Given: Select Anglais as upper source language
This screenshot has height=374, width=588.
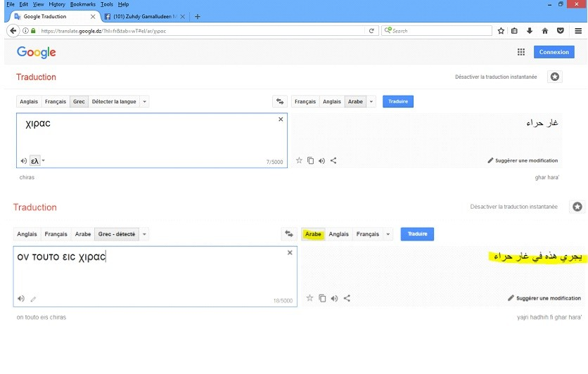Looking at the screenshot, I should tap(29, 101).
